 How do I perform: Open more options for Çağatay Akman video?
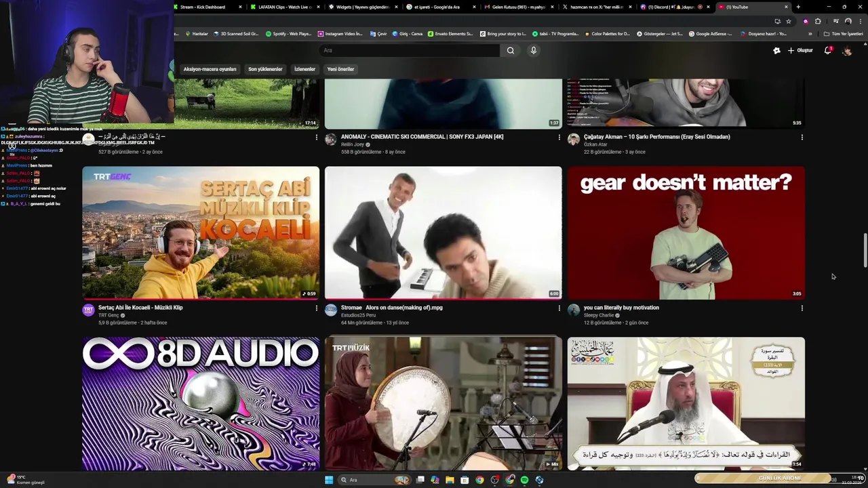802,137
